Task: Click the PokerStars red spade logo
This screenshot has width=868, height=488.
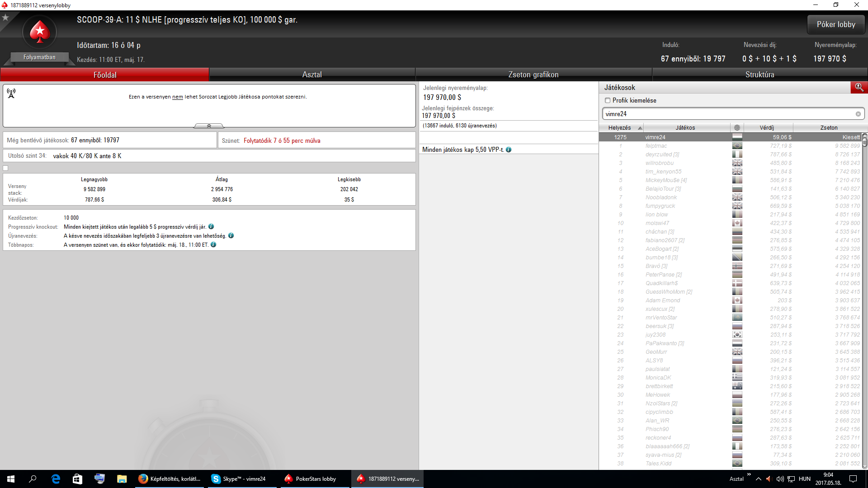Action: (x=40, y=32)
